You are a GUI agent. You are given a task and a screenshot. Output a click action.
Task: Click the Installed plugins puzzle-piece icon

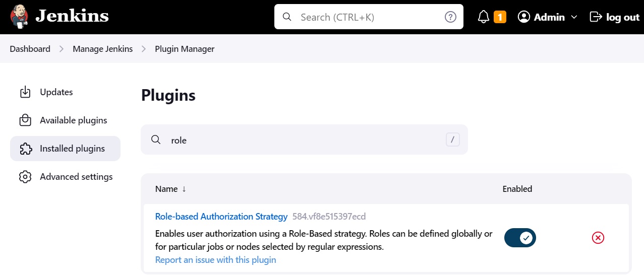pos(25,149)
